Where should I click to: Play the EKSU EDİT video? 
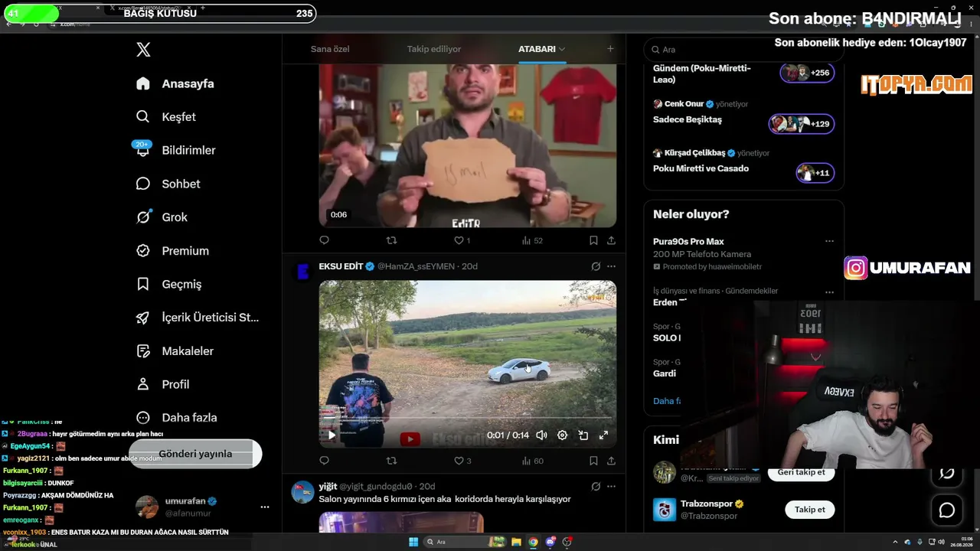(332, 435)
